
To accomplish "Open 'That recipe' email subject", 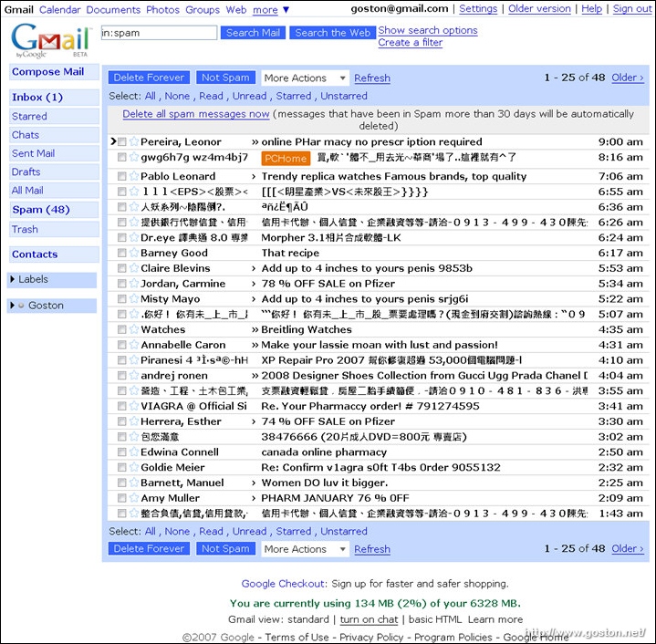I will point(290,253).
